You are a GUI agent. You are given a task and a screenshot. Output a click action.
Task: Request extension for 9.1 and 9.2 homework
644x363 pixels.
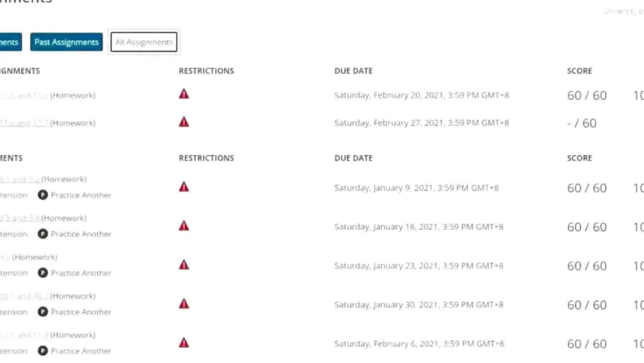(x=14, y=195)
